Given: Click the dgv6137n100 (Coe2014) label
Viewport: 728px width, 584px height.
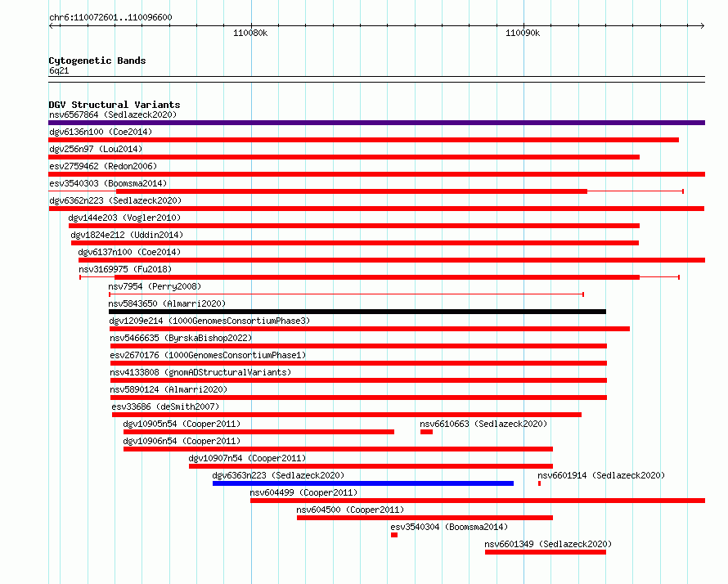Looking at the screenshot, I should (x=129, y=252).
